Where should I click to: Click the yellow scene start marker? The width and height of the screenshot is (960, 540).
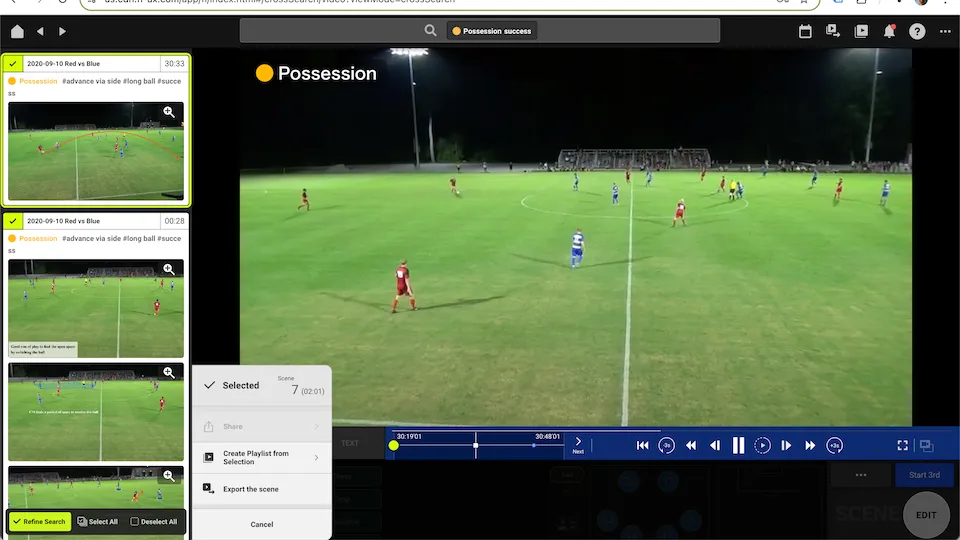point(394,446)
